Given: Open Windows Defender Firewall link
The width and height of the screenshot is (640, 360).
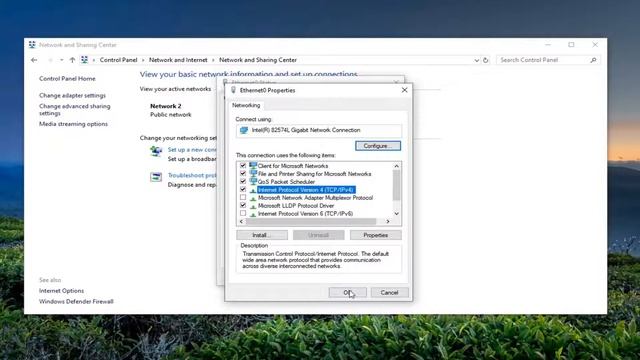Looking at the screenshot, I should point(76,301).
